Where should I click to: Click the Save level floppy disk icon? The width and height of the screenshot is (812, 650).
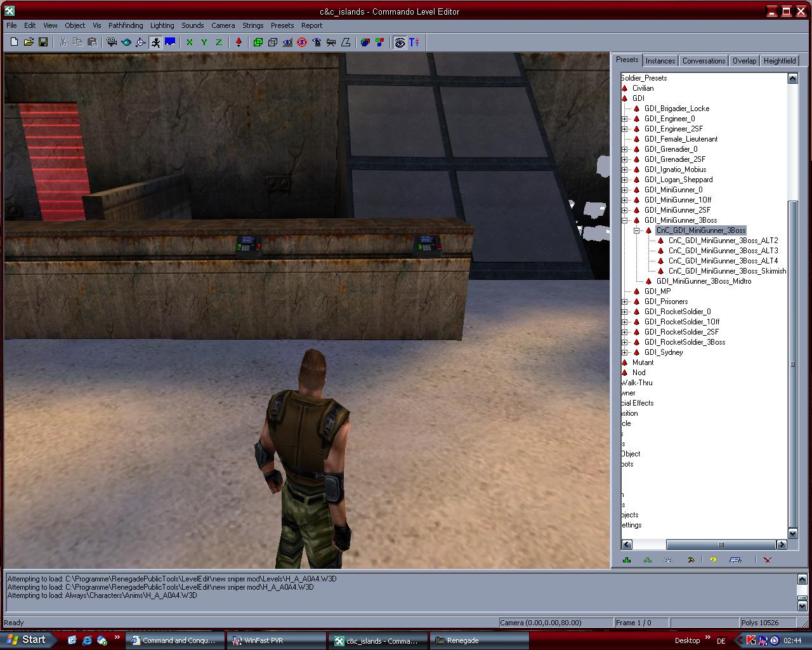[43, 43]
